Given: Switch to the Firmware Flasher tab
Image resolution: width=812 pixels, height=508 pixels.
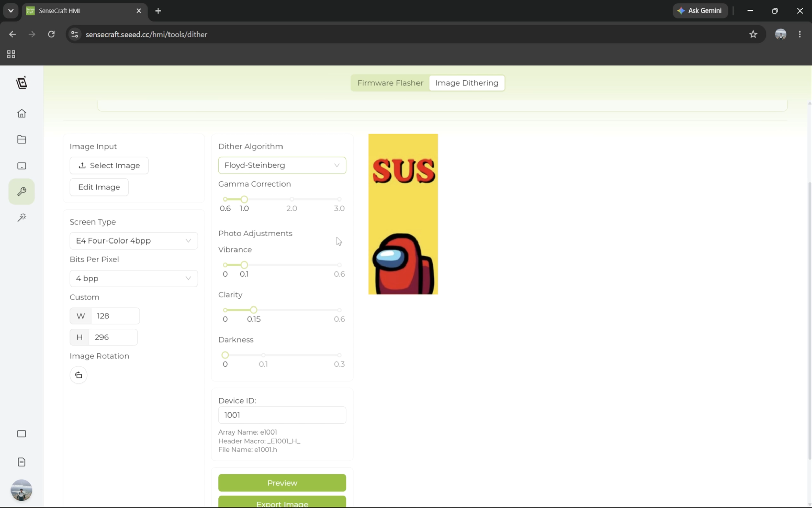Looking at the screenshot, I should tap(390, 83).
